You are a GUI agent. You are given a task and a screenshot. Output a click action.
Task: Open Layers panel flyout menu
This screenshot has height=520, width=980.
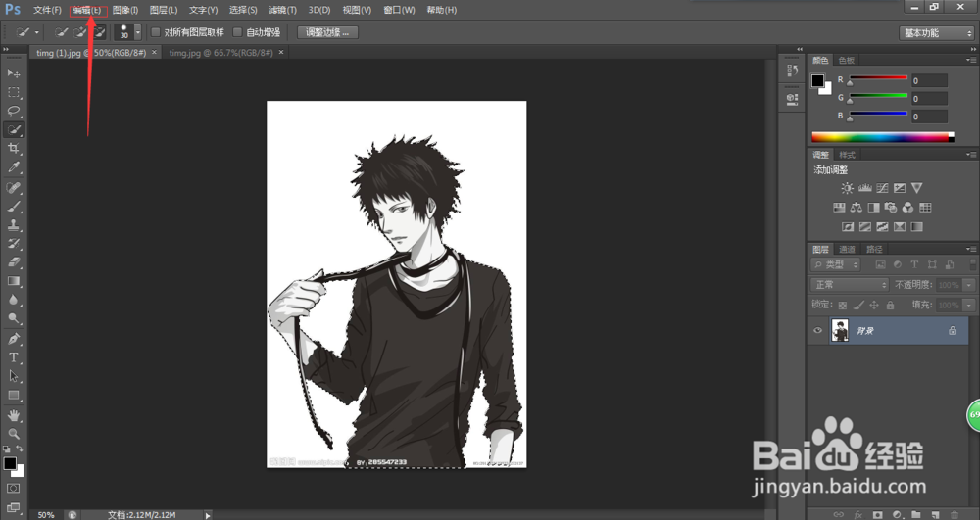(970, 249)
